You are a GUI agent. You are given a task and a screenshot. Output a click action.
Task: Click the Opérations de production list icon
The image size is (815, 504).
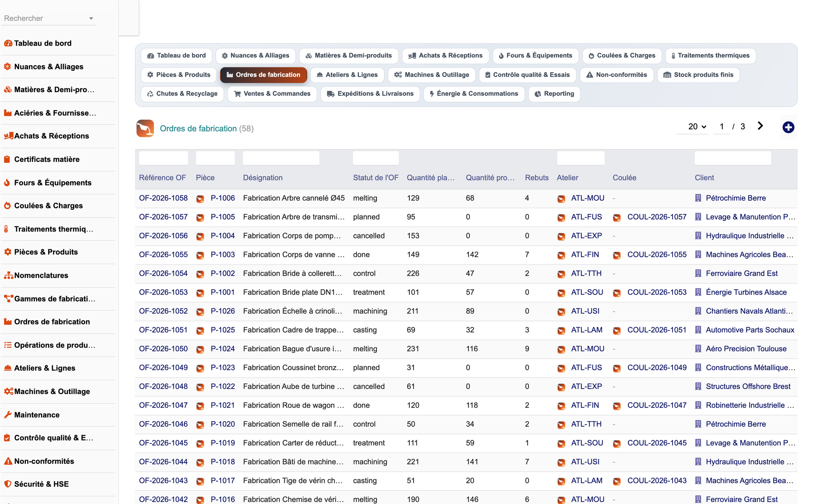(x=8, y=345)
